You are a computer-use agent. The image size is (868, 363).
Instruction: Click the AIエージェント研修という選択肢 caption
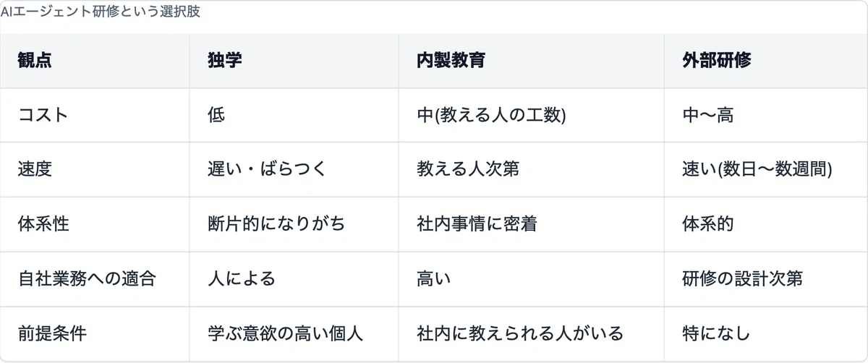point(101,13)
